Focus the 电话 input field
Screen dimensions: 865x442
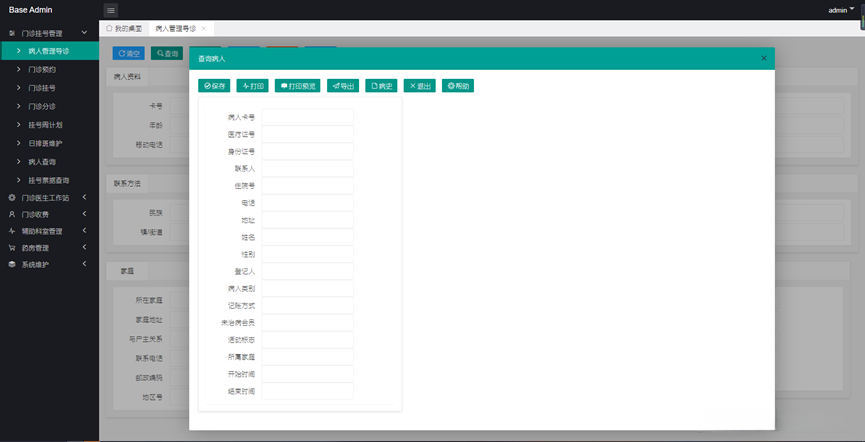click(x=307, y=203)
